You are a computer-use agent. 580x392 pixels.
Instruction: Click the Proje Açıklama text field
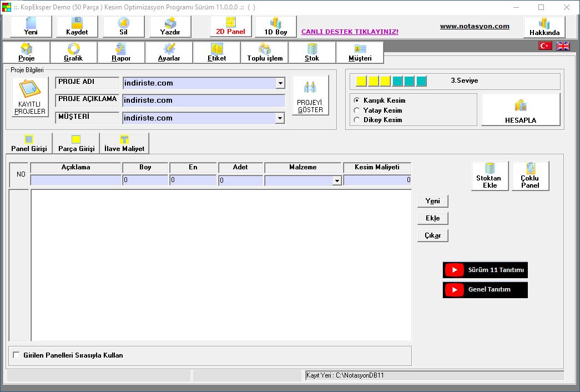[204, 100]
